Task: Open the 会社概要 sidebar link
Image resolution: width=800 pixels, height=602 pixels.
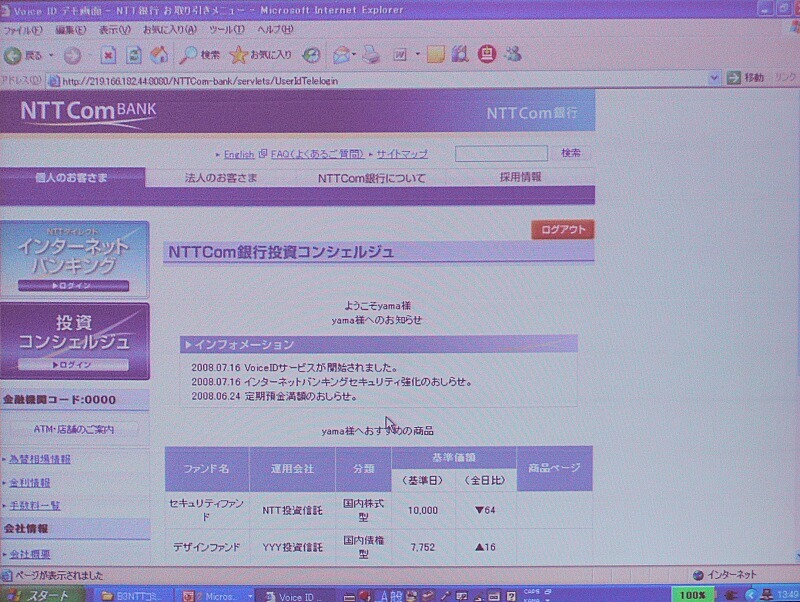Action: [30, 554]
